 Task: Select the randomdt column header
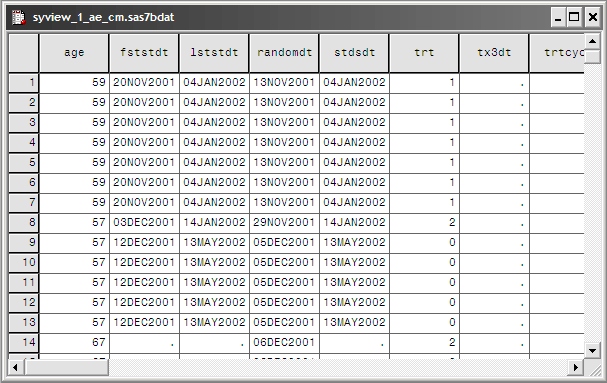pyautogui.click(x=284, y=53)
